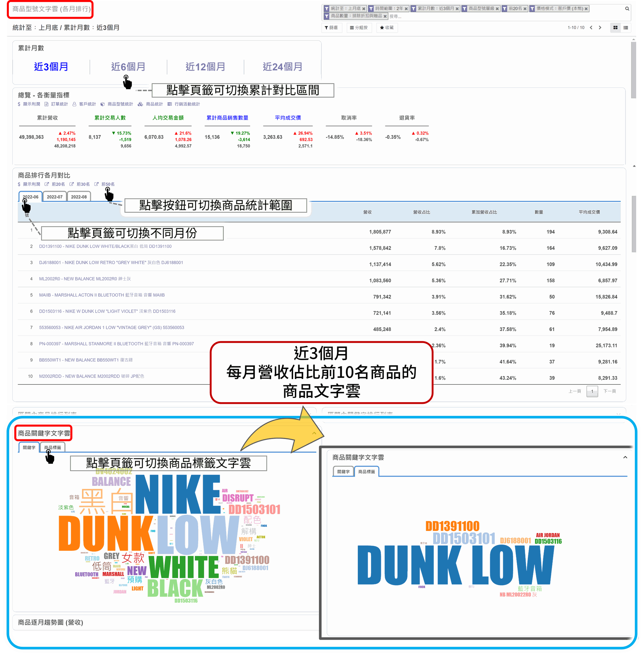
Task: Open 客戶統計 customer statistics link
Action: pos(87,104)
